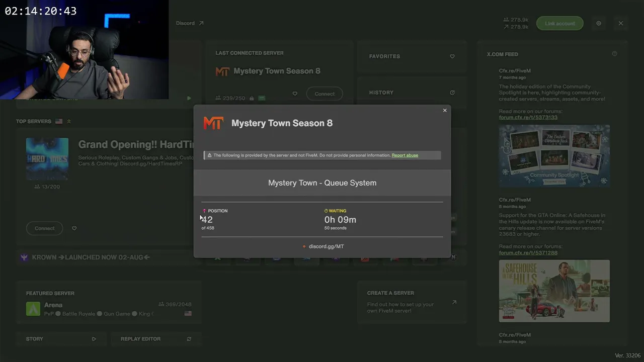Click the 13/200 player count
The image size is (644, 362).
(47, 187)
